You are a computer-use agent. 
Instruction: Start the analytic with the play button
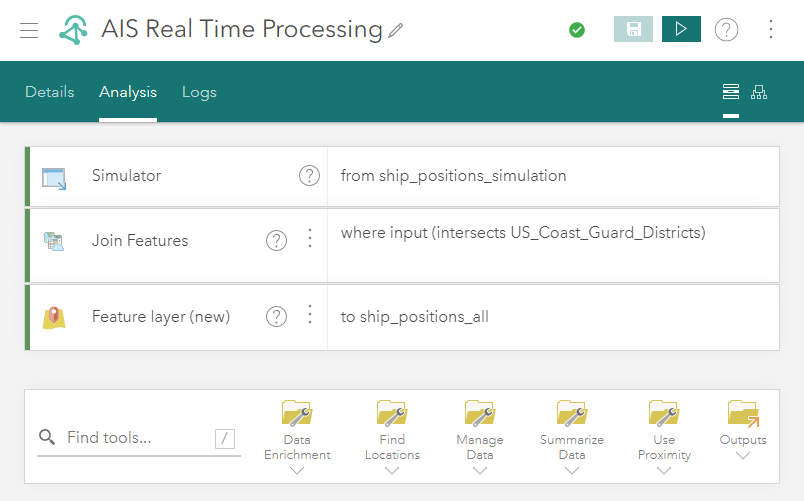click(681, 29)
